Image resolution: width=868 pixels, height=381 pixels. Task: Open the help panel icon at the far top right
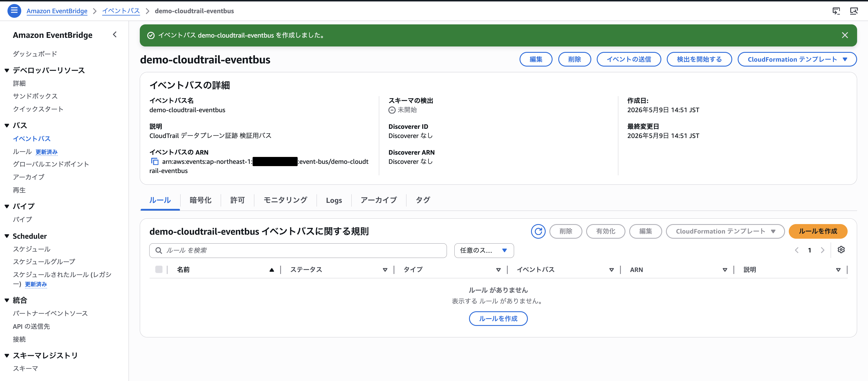tap(854, 11)
